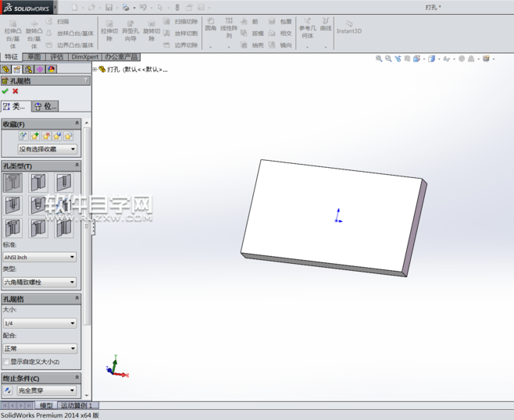The height and width of the screenshot is (420, 514).
Task: Switch to the 位... position tab
Action: (x=45, y=106)
